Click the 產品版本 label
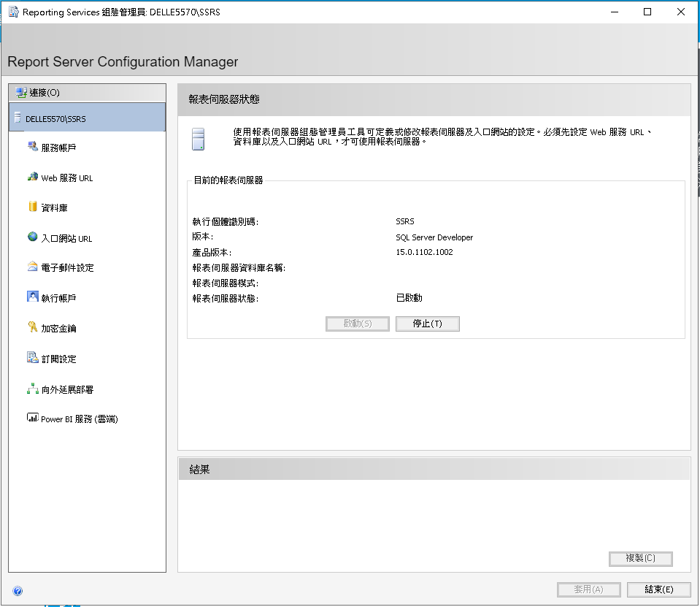Viewport: 700px width, 607px height. pyautogui.click(x=212, y=252)
